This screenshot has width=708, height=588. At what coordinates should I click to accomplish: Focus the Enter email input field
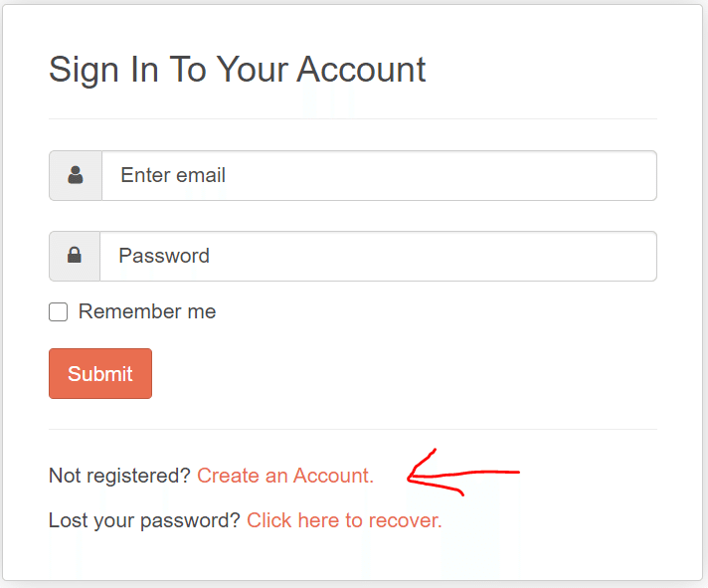[x=378, y=175]
